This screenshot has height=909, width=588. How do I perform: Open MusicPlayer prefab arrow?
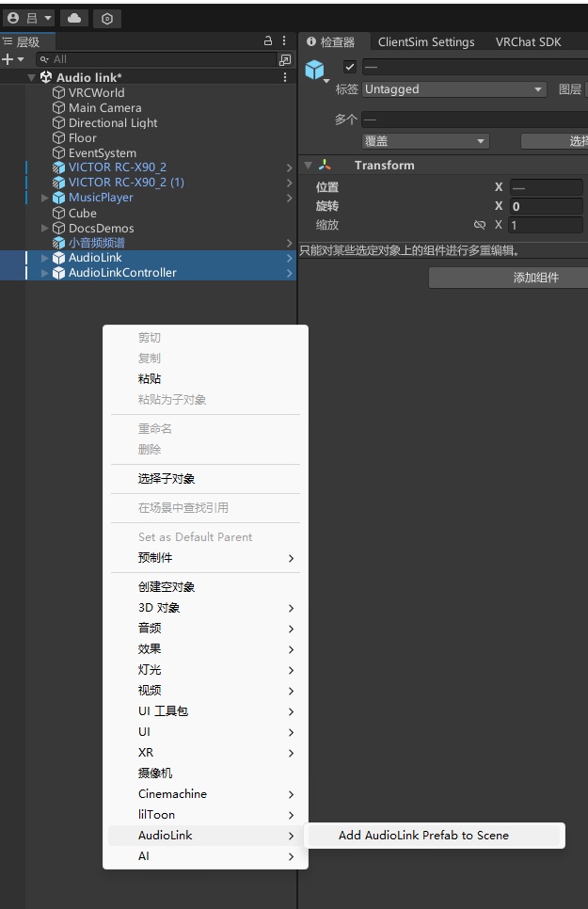290,198
